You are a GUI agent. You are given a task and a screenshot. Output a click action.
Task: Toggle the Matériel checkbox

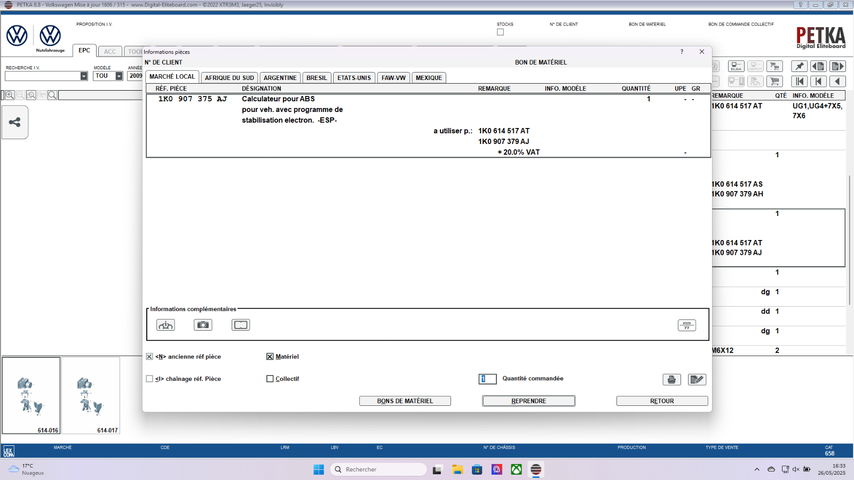click(270, 356)
